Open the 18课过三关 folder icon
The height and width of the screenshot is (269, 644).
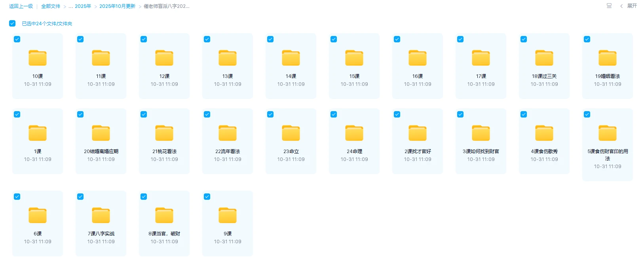[x=544, y=58]
